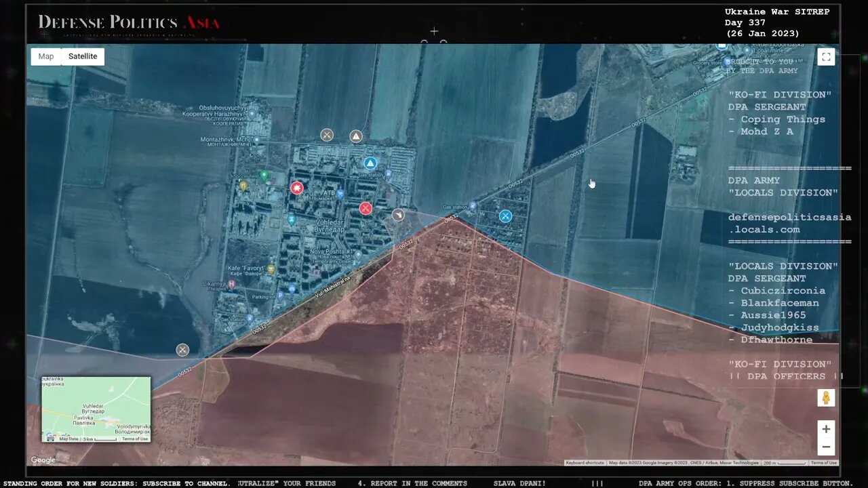The image size is (868, 488).
Task: Select the blue warning triangle marker
Action: [370, 163]
